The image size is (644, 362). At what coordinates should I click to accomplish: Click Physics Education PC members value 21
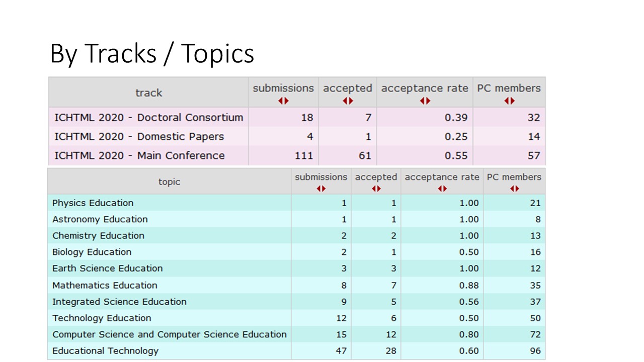pyautogui.click(x=535, y=203)
